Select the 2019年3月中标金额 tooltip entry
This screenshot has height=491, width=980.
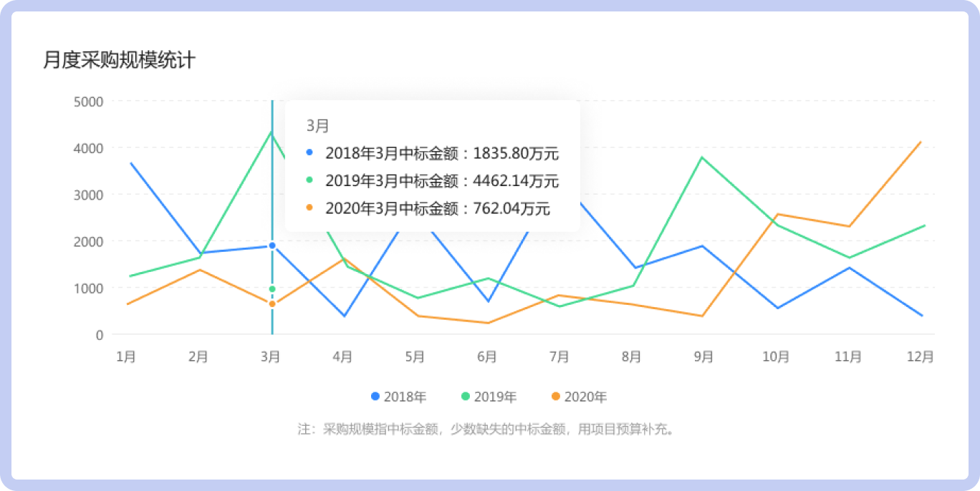[442, 181]
